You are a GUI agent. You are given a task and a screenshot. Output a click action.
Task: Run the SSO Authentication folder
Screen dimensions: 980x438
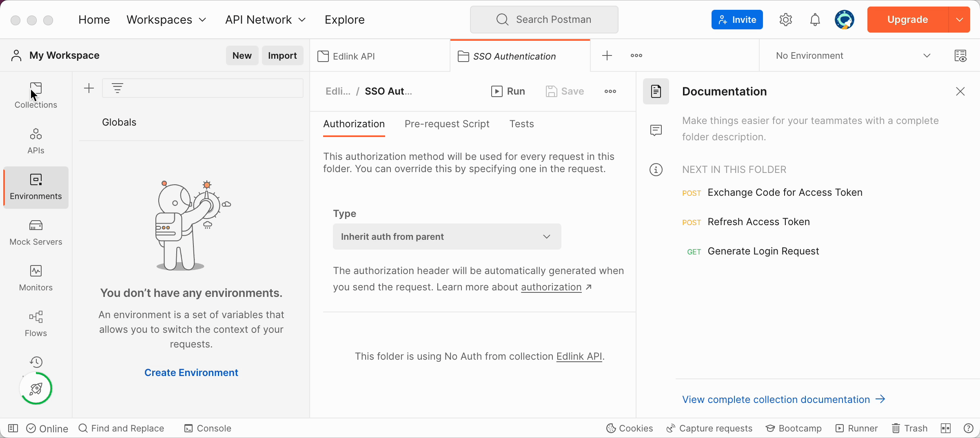tap(508, 91)
